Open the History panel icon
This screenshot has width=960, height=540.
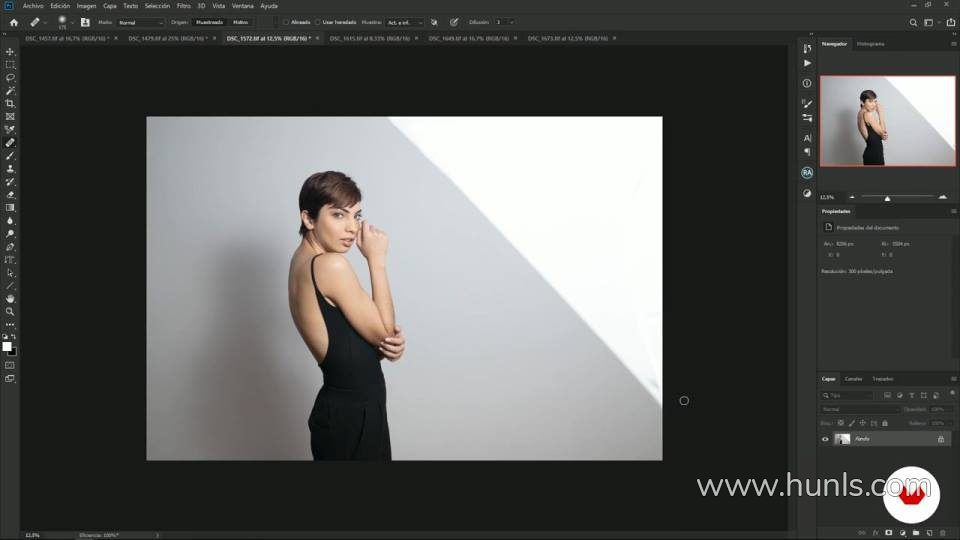click(x=807, y=48)
